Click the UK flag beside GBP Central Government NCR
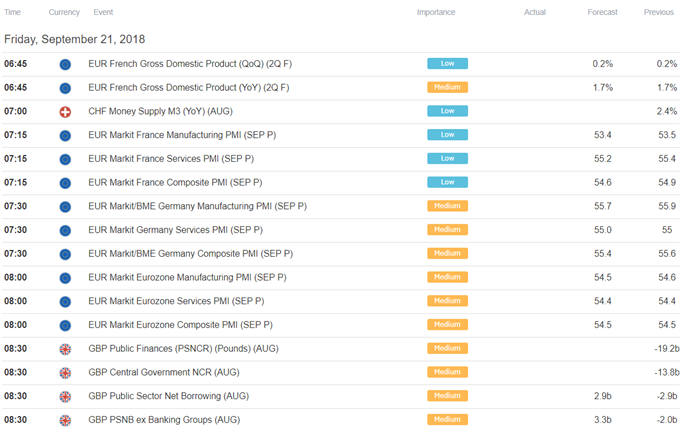 coord(65,373)
